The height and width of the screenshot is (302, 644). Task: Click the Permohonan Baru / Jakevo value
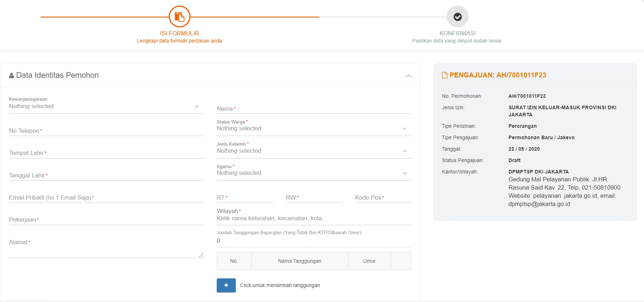541,137
